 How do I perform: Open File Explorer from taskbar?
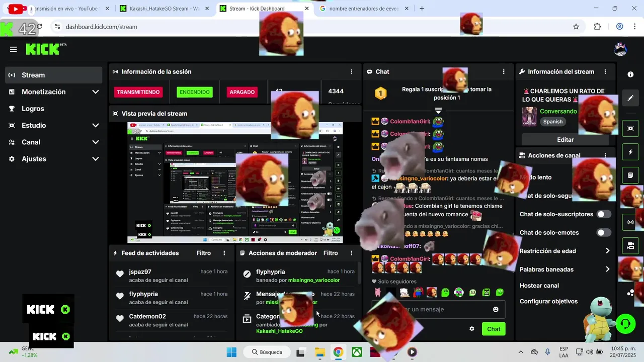320,352
